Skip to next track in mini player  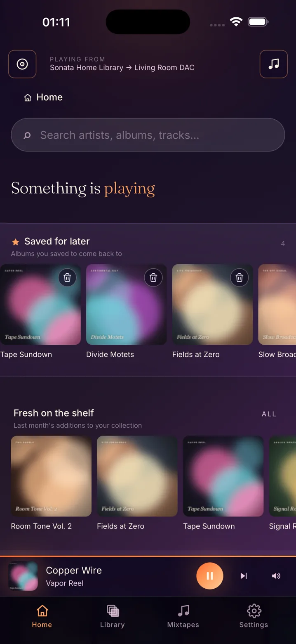click(x=244, y=576)
